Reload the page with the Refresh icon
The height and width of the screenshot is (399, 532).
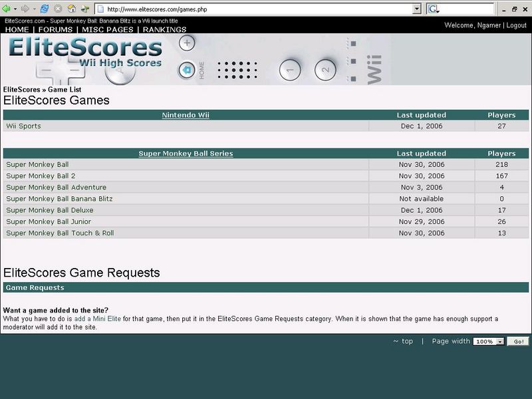[x=44, y=9]
